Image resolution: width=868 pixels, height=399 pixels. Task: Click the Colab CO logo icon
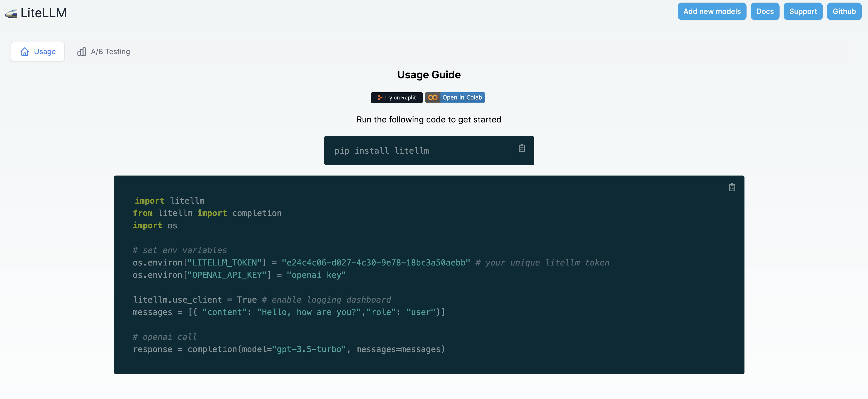432,98
